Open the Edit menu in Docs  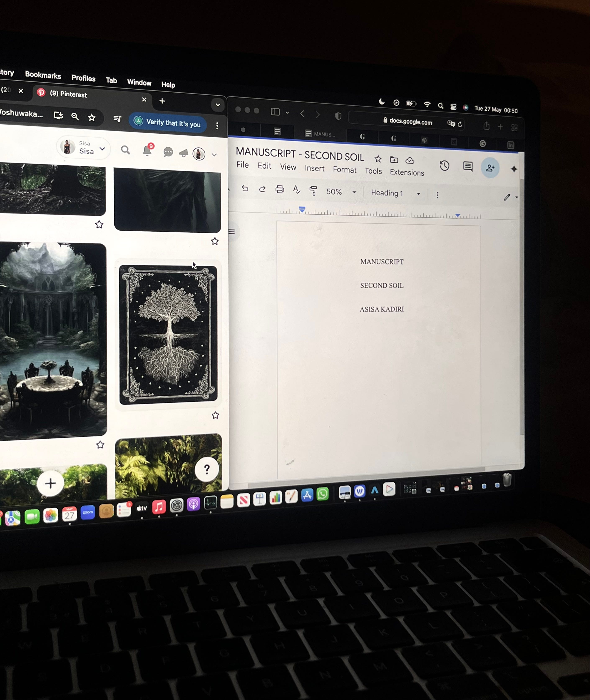click(x=264, y=166)
